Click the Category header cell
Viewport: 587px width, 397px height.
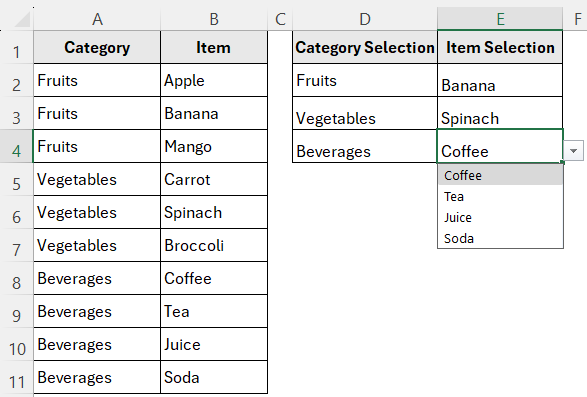coord(97,47)
